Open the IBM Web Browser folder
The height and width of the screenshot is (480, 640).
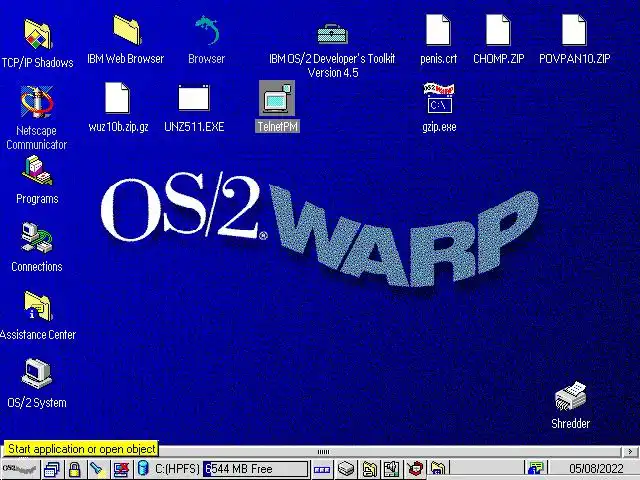pos(127,29)
